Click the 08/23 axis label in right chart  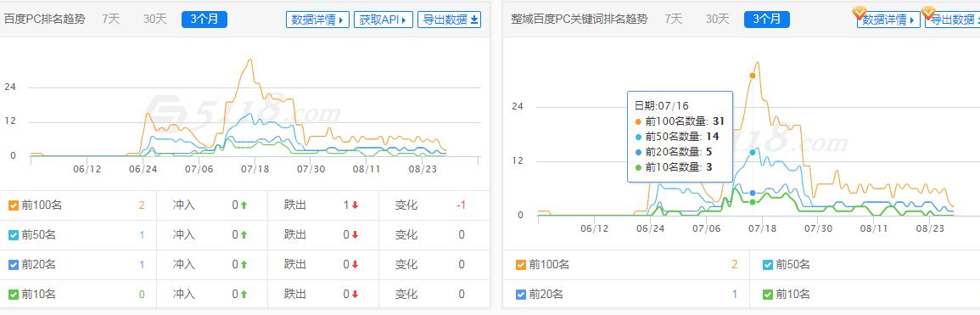pos(930,228)
